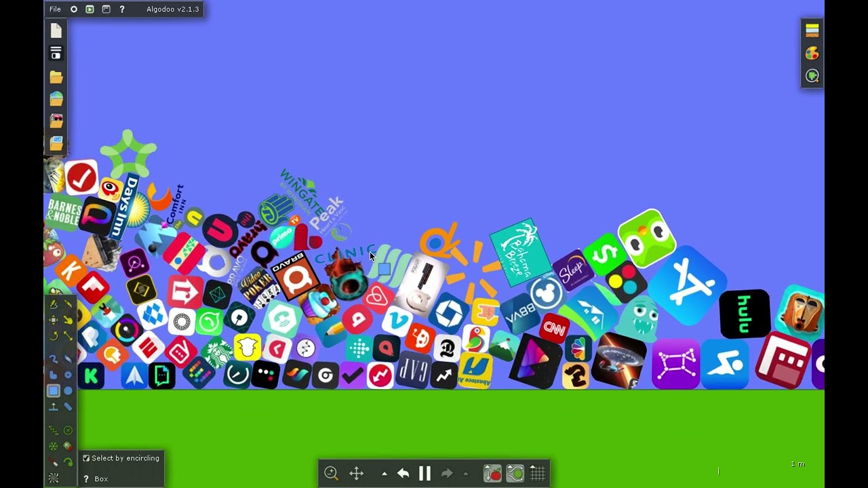Click the Undo arrow

403,473
